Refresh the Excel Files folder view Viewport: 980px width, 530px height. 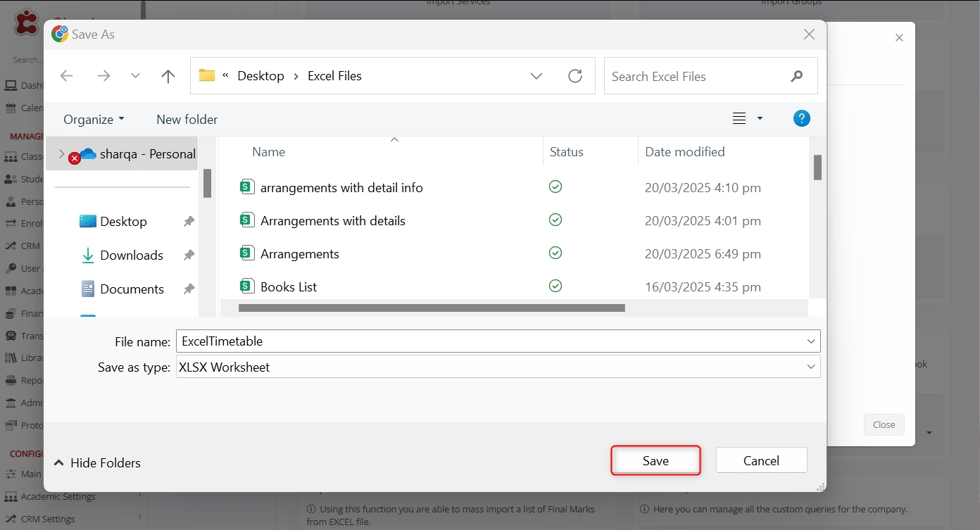[x=575, y=76]
